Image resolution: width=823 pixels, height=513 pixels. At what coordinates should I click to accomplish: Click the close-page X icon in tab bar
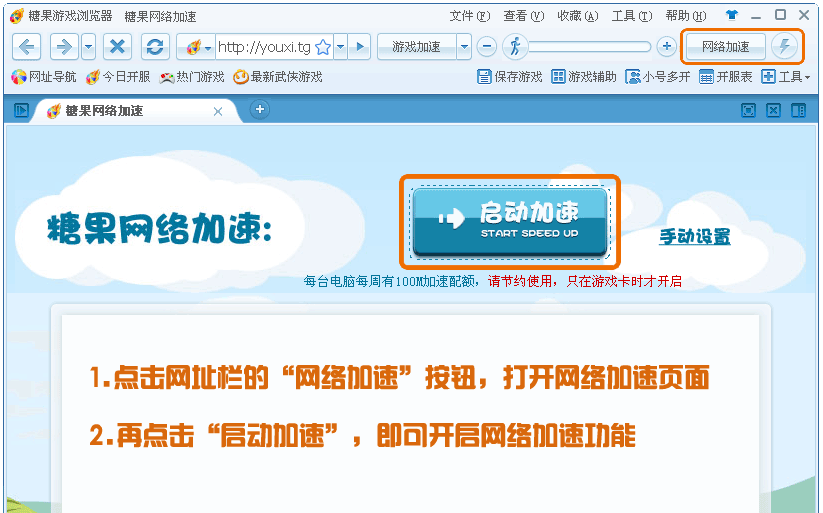click(x=773, y=110)
